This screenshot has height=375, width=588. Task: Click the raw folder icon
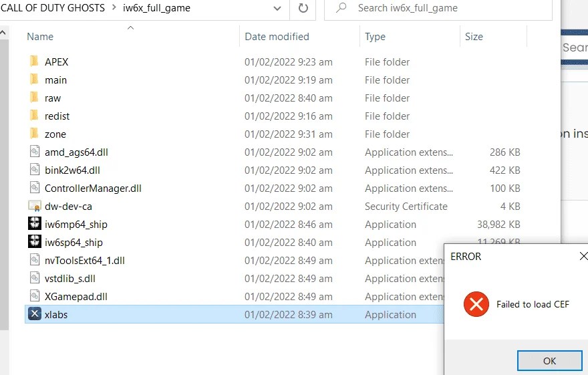click(x=34, y=97)
